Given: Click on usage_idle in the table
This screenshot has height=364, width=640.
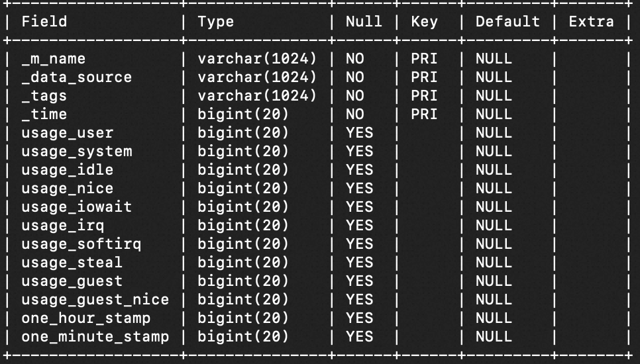Looking at the screenshot, I should [67, 169].
